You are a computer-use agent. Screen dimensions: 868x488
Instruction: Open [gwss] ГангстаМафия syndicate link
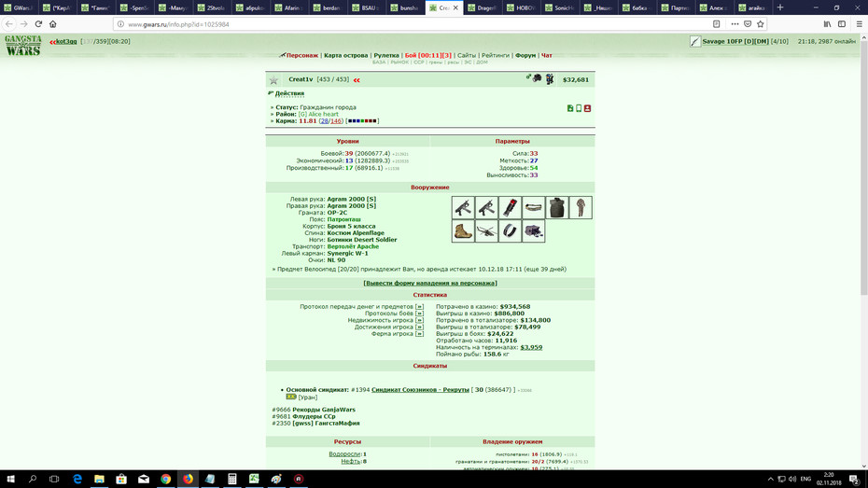tap(326, 424)
